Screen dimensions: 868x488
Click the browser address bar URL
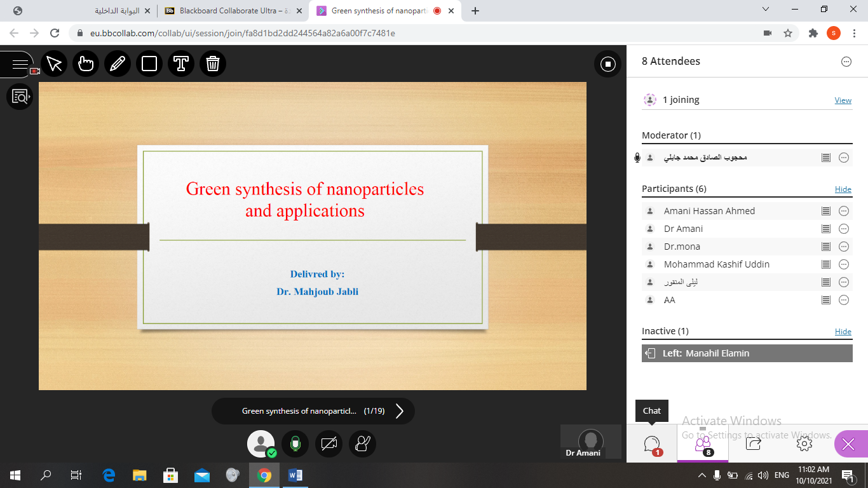coord(242,33)
